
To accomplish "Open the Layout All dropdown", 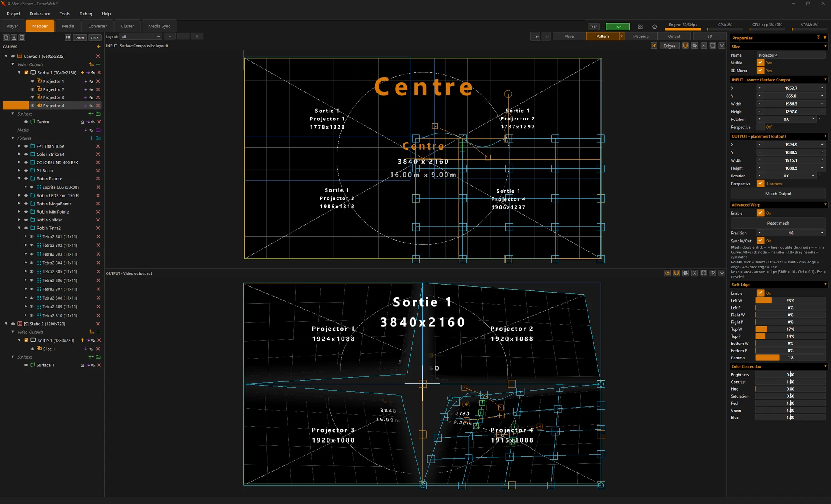I will pos(141,37).
